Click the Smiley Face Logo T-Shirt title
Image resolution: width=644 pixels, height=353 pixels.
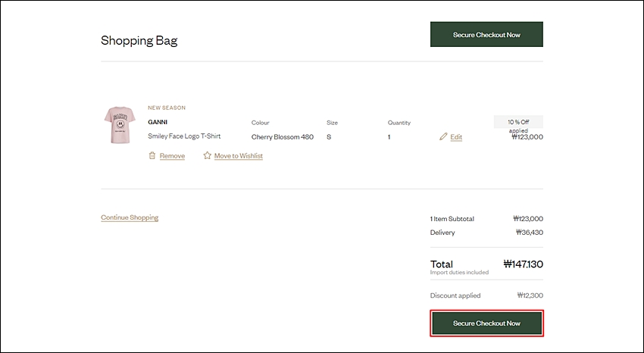click(184, 136)
